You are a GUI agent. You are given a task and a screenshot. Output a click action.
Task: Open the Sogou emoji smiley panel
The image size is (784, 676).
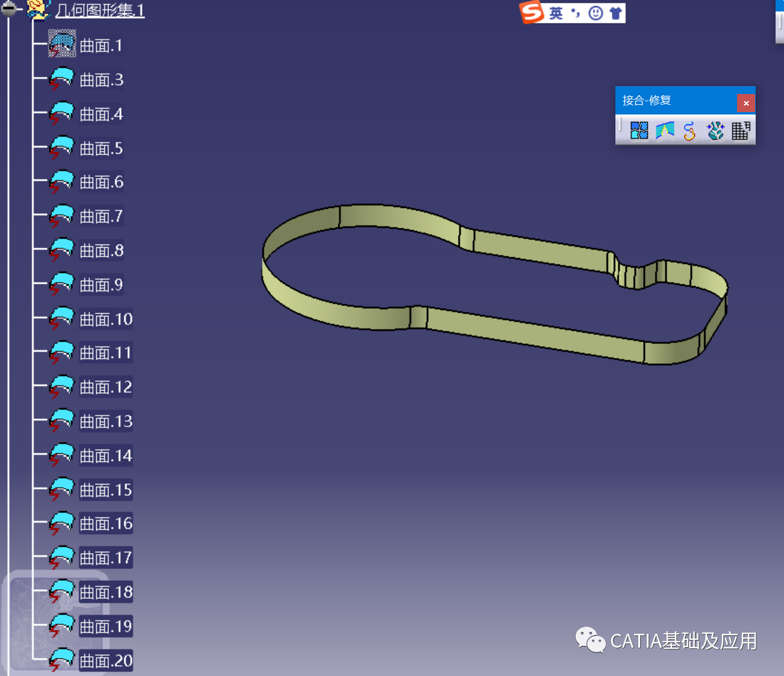pos(596,13)
